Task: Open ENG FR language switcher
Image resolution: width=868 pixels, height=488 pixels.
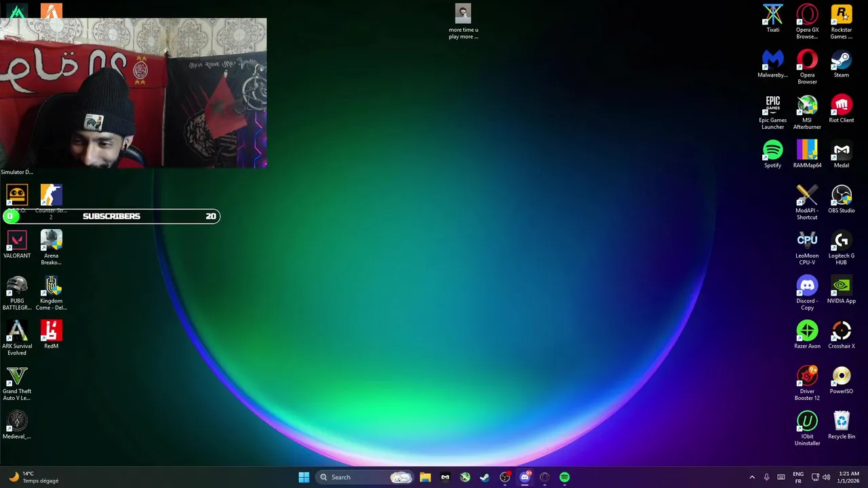Action: point(798,477)
